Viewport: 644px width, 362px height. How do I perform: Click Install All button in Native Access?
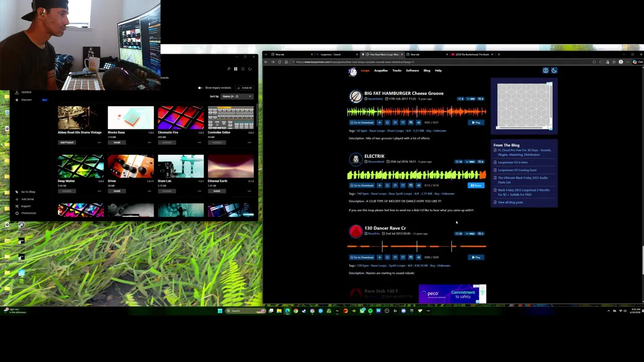click(x=245, y=88)
